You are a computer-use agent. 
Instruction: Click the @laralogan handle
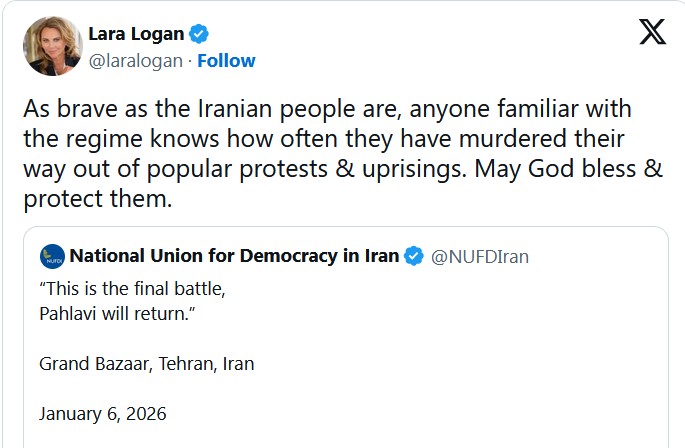tap(136, 60)
